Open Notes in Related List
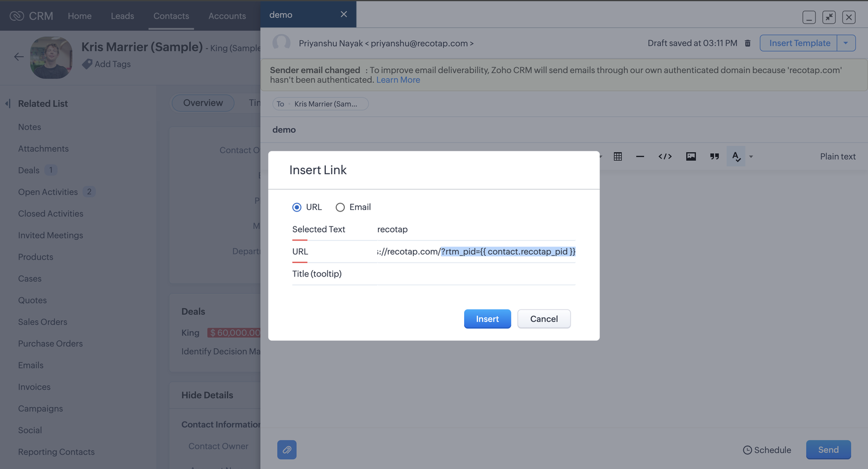Viewport: 868px width, 469px height. [x=30, y=127]
